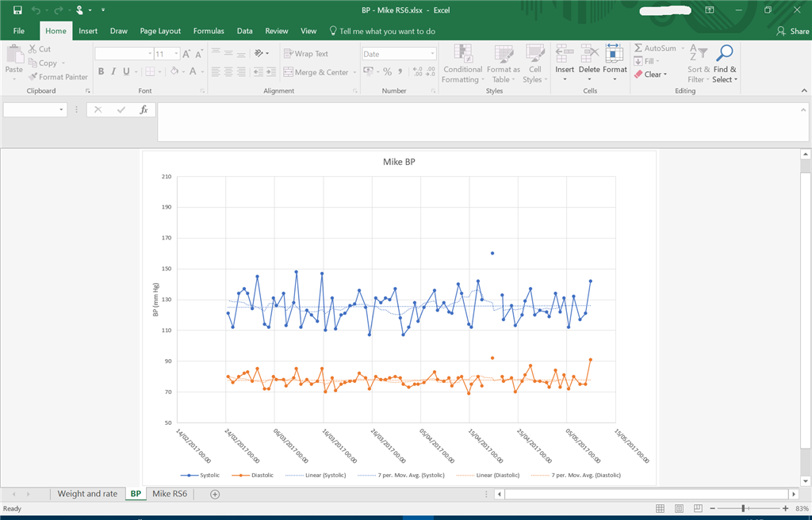Screen dimensions: 812x520
Task: Click the Increase Indent icon
Action: [x=271, y=72]
